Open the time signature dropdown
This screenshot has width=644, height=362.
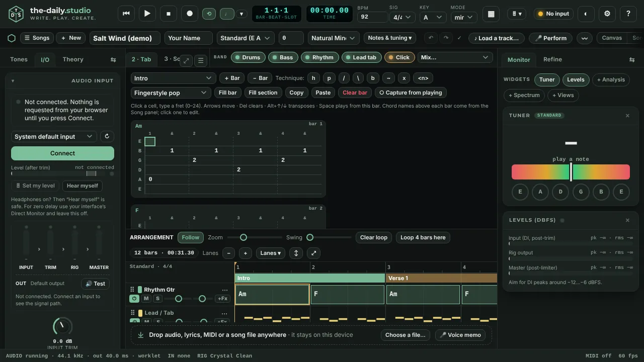pyautogui.click(x=403, y=17)
